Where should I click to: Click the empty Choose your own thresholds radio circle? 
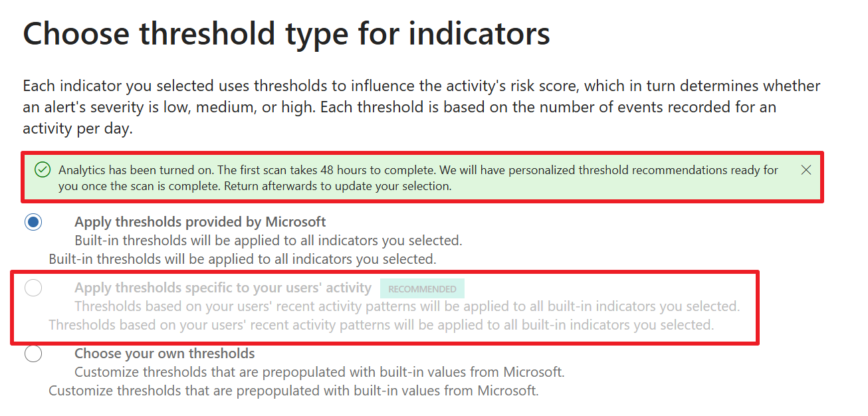[x=33, y=354]
